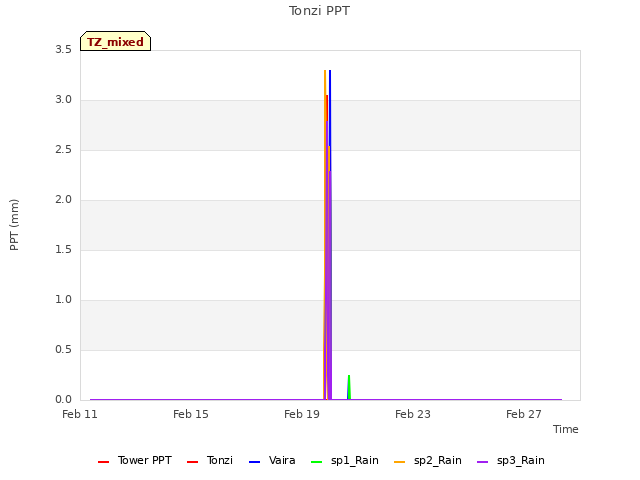Click the Tonzi PPT chart title
The width and height of the screenshot is (640, 480).
point(319,11)
